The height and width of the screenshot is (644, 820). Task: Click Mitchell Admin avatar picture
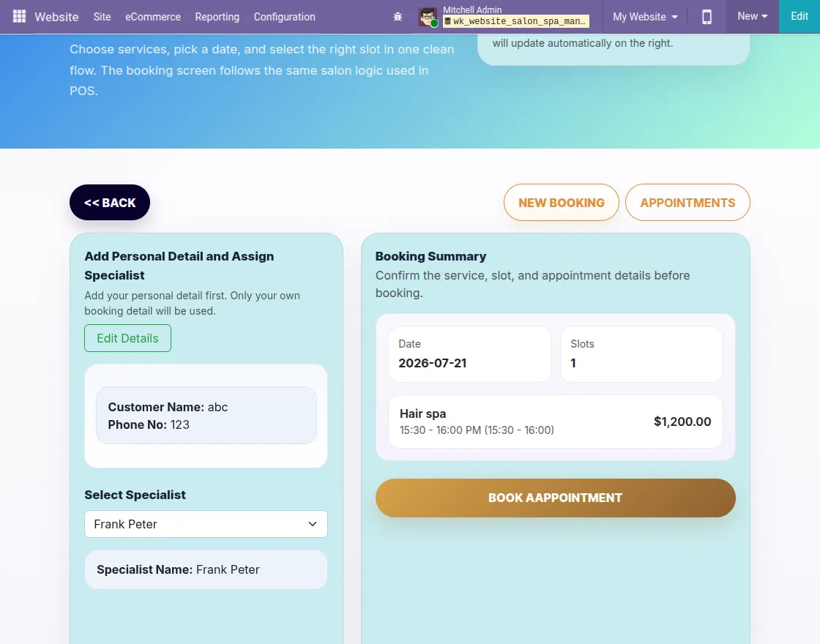pos(428,17)
